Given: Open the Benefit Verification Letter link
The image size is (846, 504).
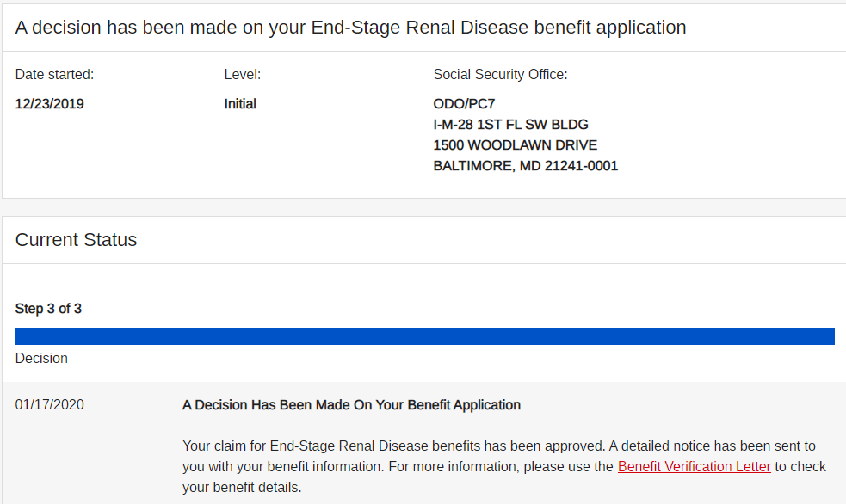Looking at the screenshot, I should [694, 466].
